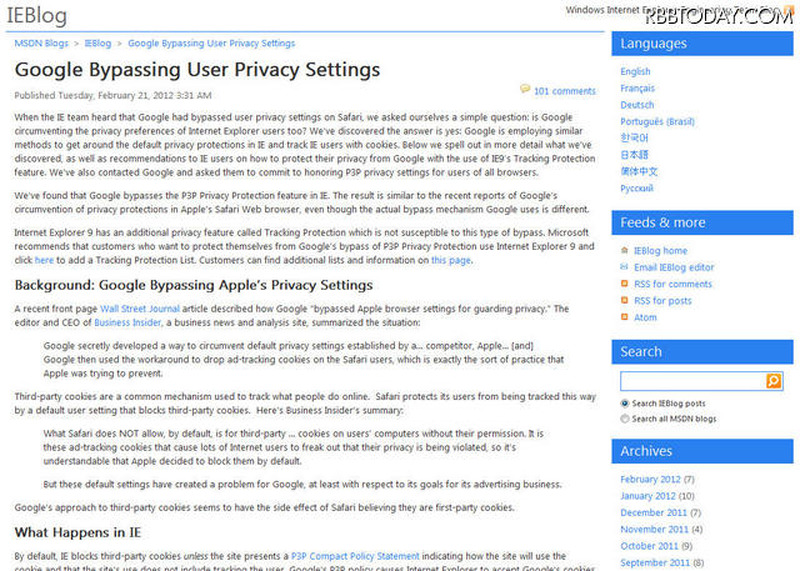Open P3P Compact Policy Statement link
Screen dimensions: 800x571
tap(355, 556)
